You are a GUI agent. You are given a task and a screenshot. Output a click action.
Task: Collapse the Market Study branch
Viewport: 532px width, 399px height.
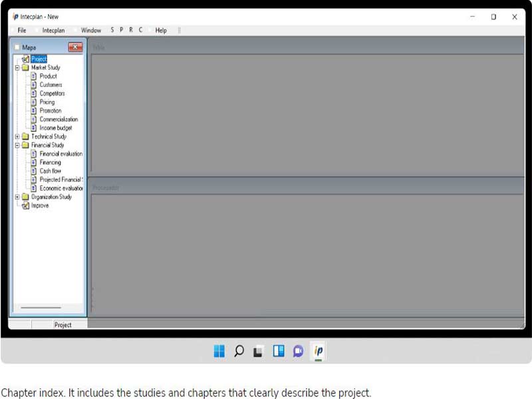(x=17, y=68)
